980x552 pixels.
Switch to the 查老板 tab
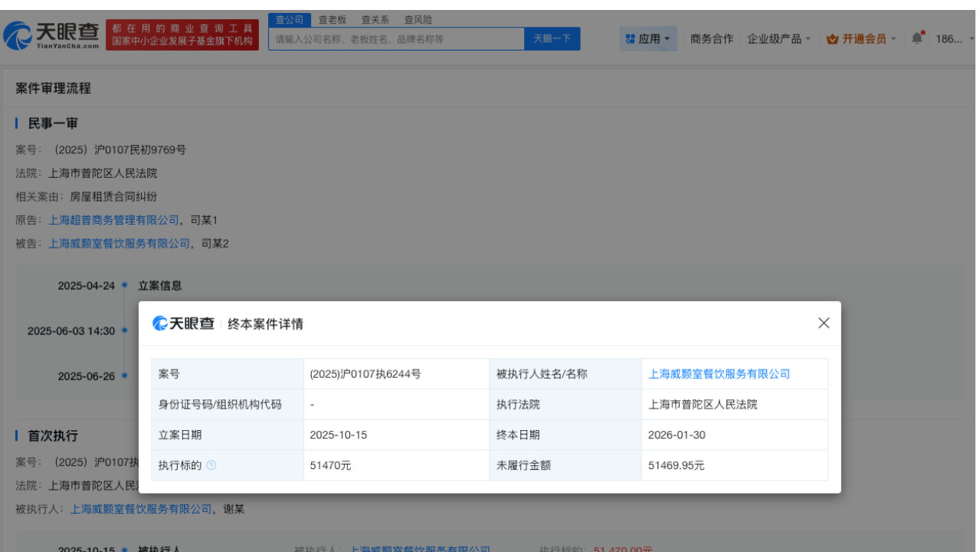tap(330, 20)
